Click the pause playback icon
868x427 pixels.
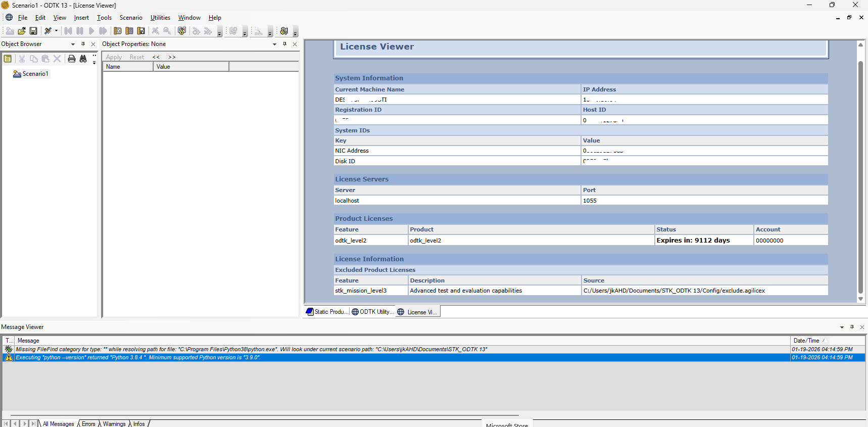pos(80,31)
